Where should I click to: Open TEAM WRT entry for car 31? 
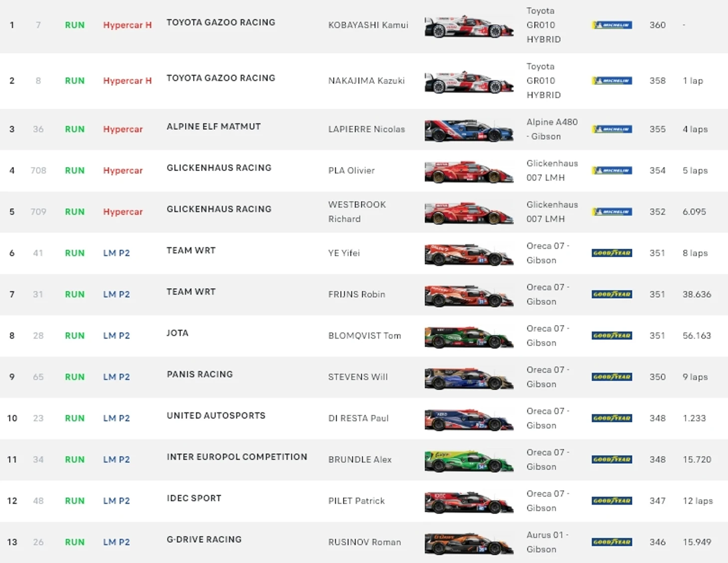click(x=191, y=292)
